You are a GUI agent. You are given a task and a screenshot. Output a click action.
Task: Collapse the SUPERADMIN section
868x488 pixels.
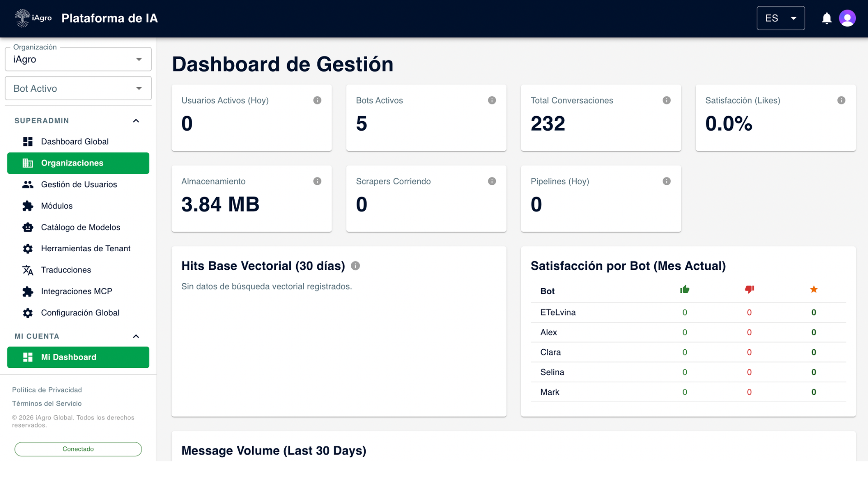tap(136, 121)
